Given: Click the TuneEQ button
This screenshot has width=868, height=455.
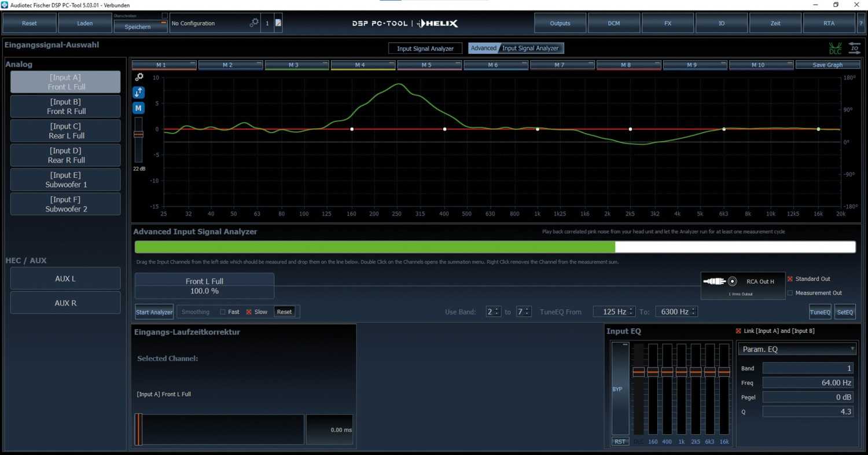Looking at the screenshot, I should (820, 312).
